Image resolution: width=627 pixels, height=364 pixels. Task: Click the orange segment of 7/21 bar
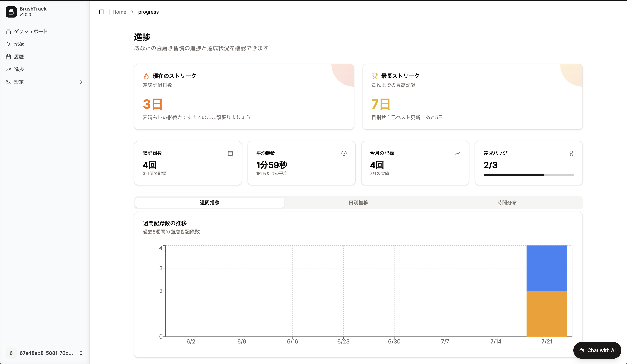[547, 314]
